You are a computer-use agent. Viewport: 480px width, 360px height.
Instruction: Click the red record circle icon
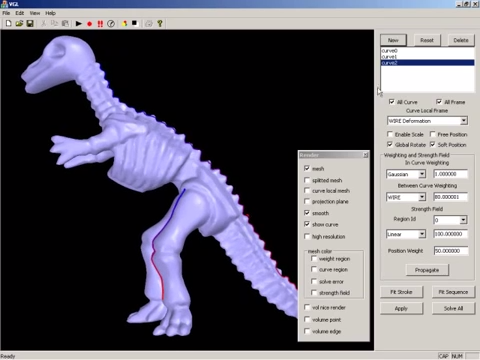coord(89,24)
